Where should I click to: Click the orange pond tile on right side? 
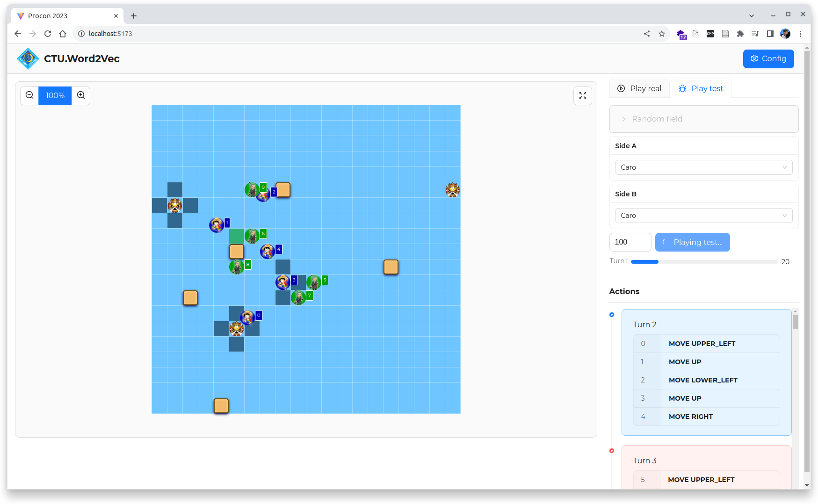391,267
